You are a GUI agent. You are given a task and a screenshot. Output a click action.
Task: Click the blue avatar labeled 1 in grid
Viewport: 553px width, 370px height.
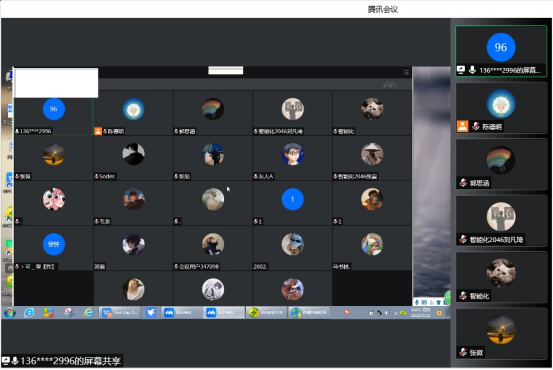click(x=292, y=199)
